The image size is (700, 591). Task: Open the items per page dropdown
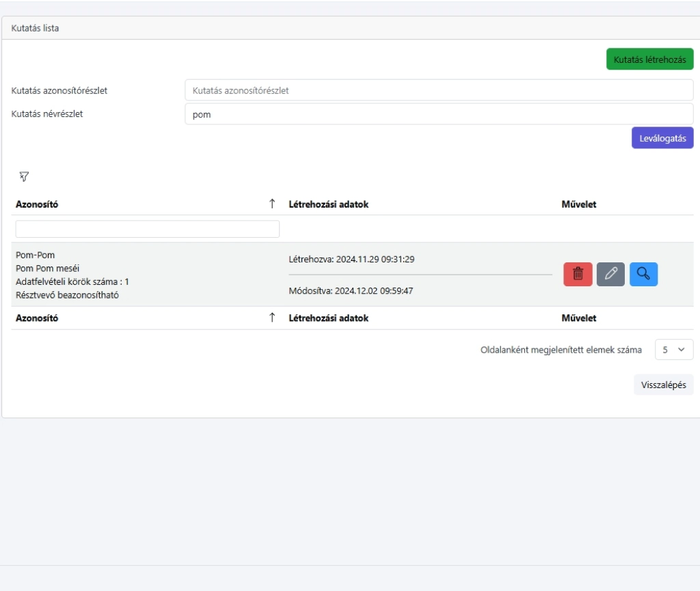click(x=673, y=349)
